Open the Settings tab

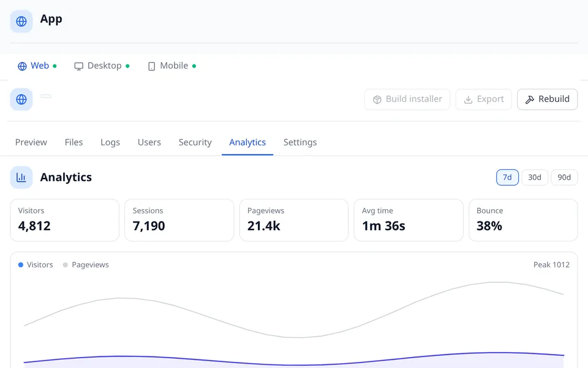[x=300, y=142]
